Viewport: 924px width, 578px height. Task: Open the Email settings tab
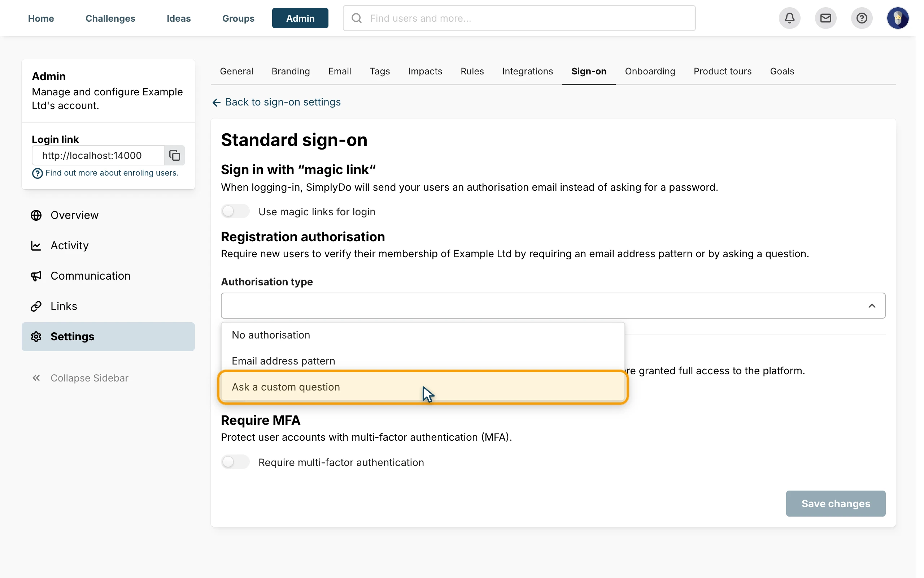click(339, 72)
